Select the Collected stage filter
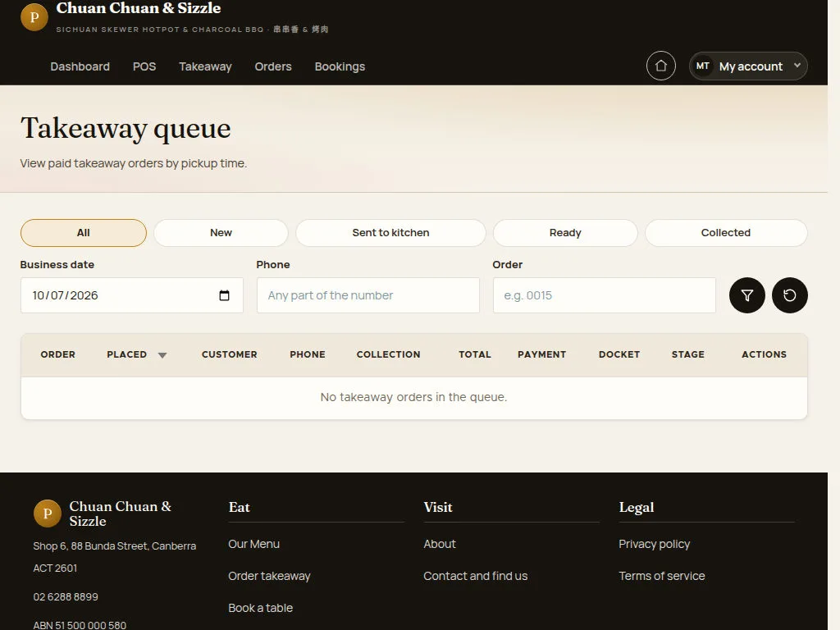Viewport: 840px width, 630px height. 726,232
